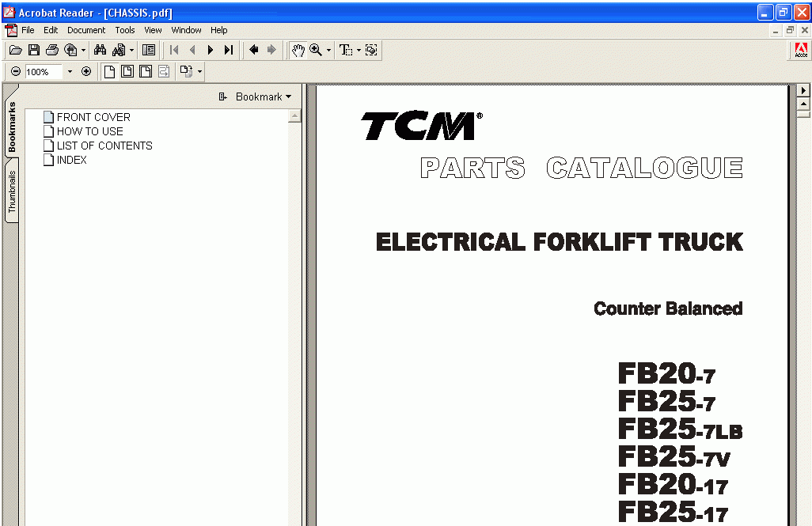Set view to Fit Width
Viewport: 812px width, 526px height.
146,71
